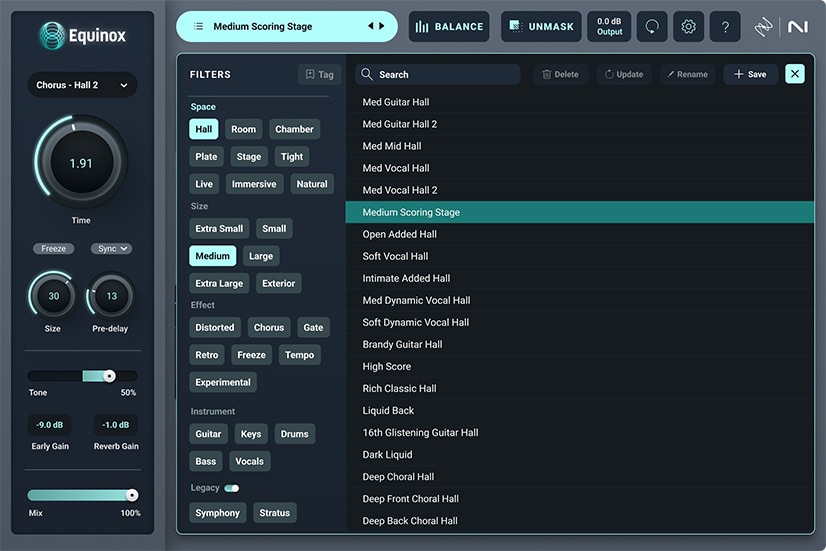
Task: Click the Tag filter button
Action: 319,74
